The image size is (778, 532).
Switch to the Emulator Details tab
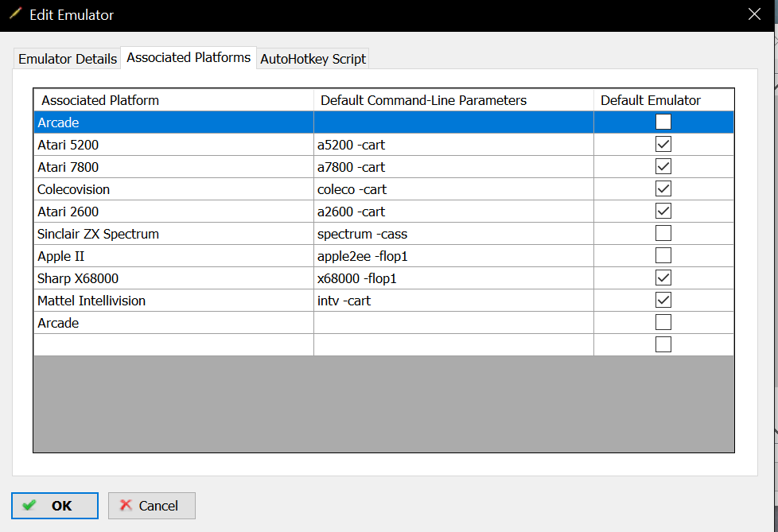(68, 59)
